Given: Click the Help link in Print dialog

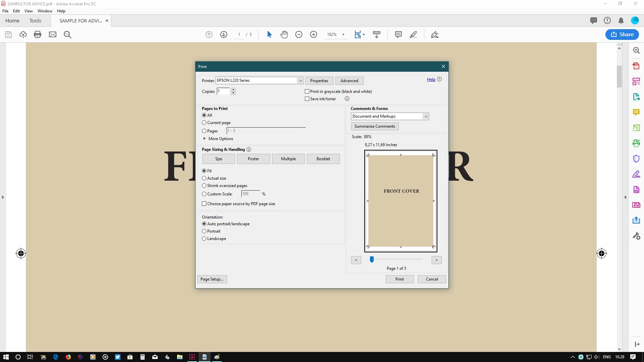Looking at the screenshot, I should pos(431,79).
